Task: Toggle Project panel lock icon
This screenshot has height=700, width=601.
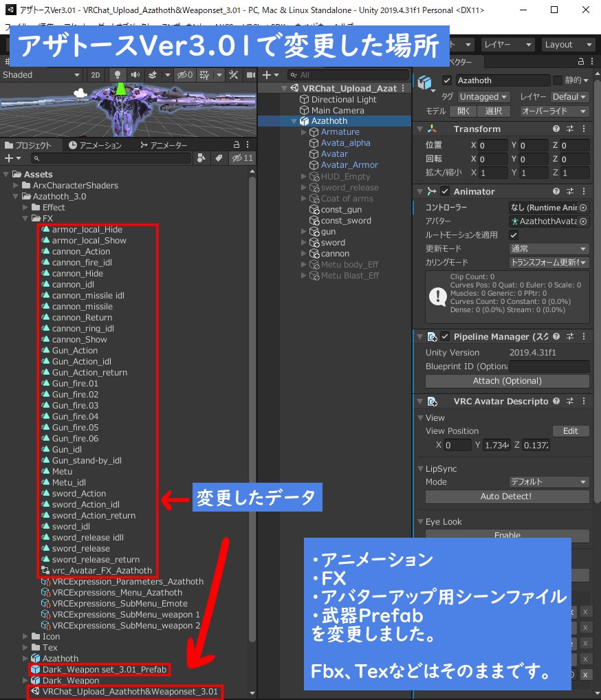Action: pos(237,144)
